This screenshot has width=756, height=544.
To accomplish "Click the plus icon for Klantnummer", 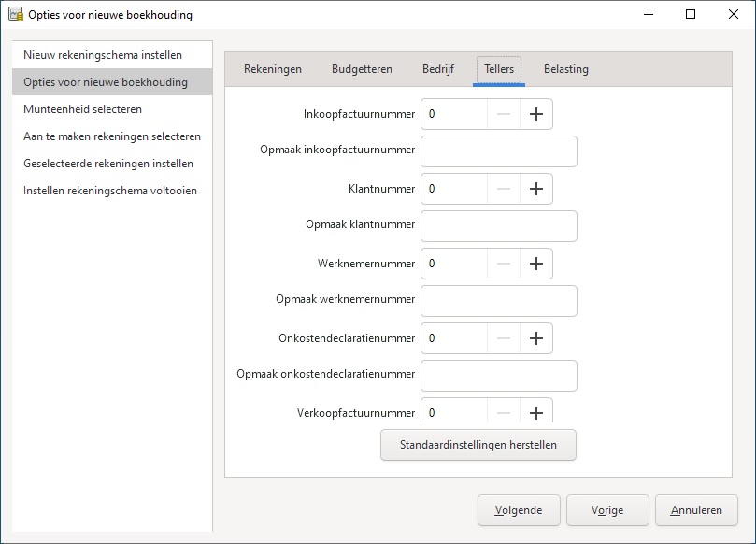I will pos(535,189).
